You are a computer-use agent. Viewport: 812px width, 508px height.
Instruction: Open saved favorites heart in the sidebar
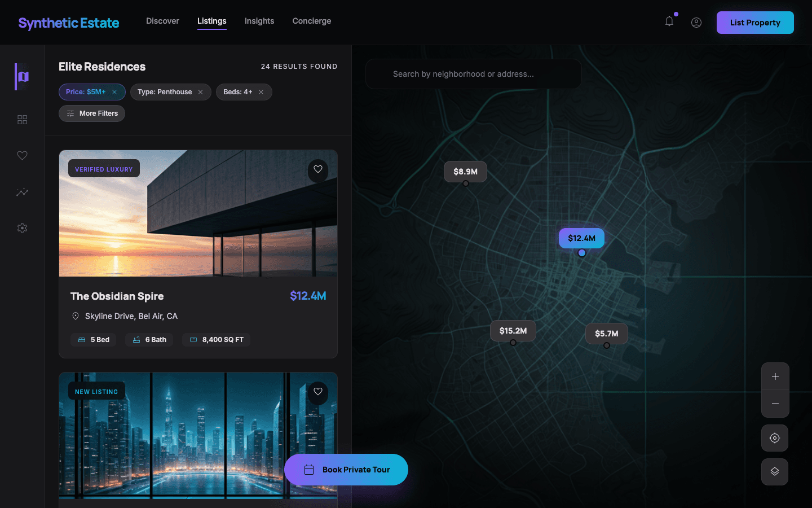click(x=23, y=155)
